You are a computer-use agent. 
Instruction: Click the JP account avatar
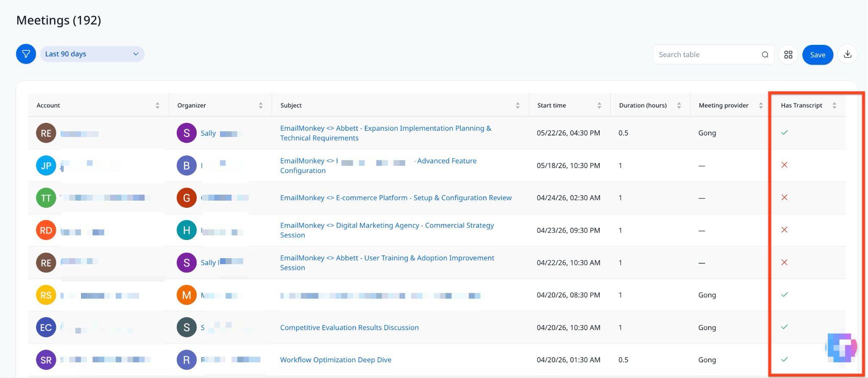[46, 166]
